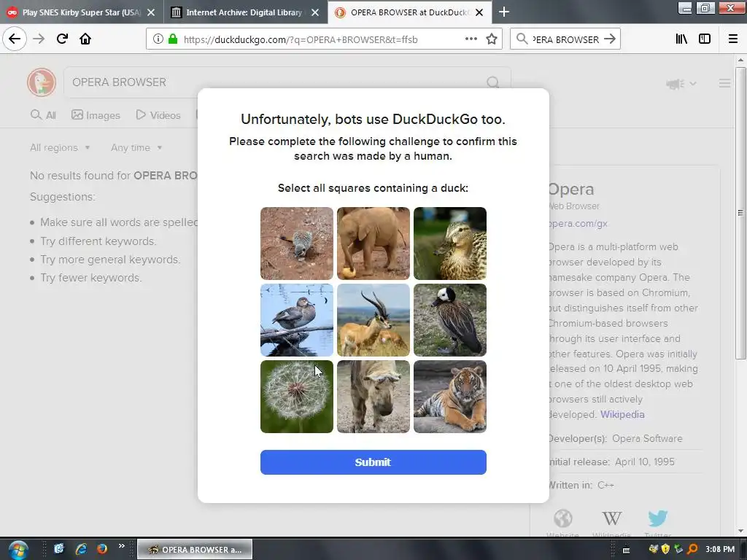Click the scrollbar down arrow

740,531
